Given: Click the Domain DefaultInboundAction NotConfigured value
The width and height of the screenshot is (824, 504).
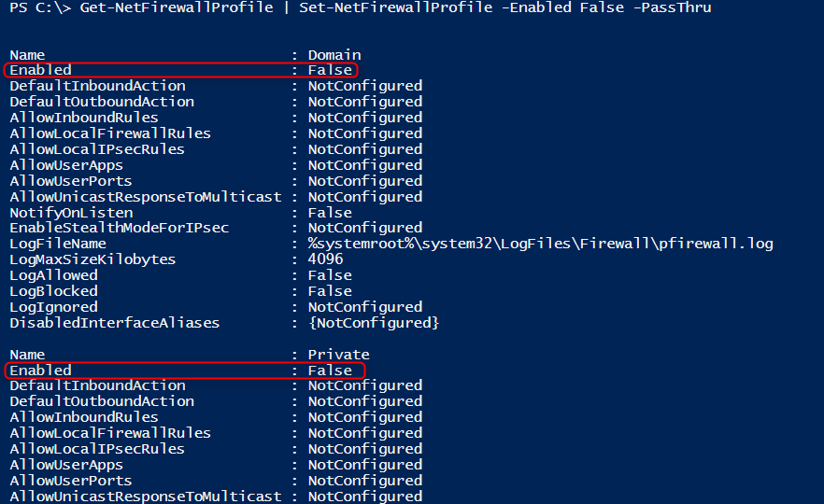Looking at the screenshot, I should pos(365,86).
